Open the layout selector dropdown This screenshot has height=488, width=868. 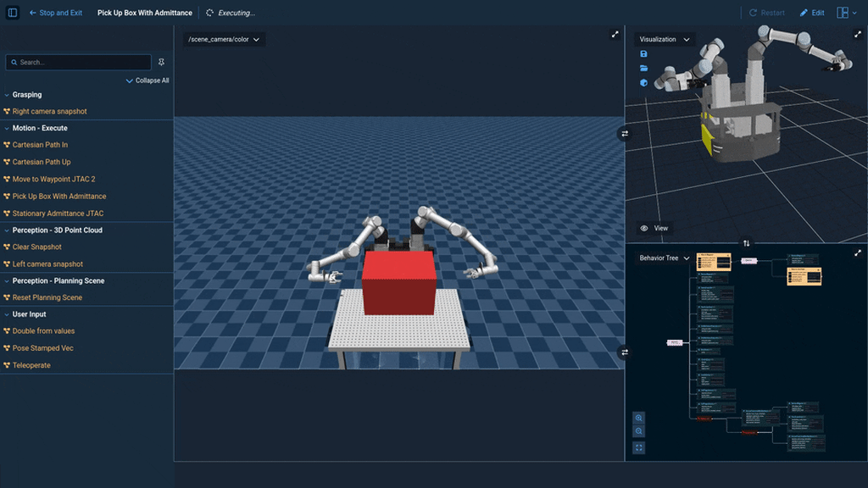847,13
